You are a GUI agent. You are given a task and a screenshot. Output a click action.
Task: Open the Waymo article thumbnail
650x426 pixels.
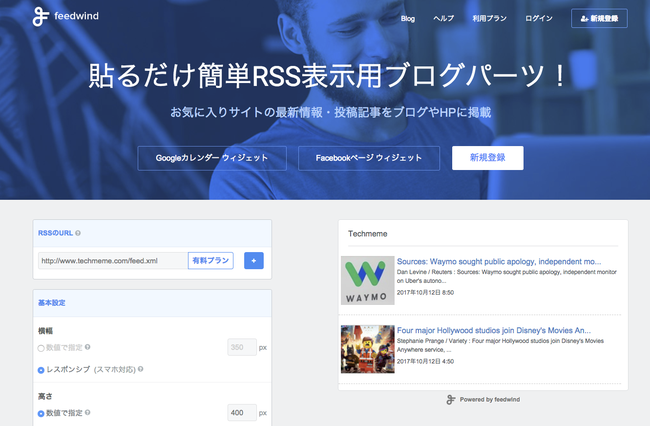(367, 280)
